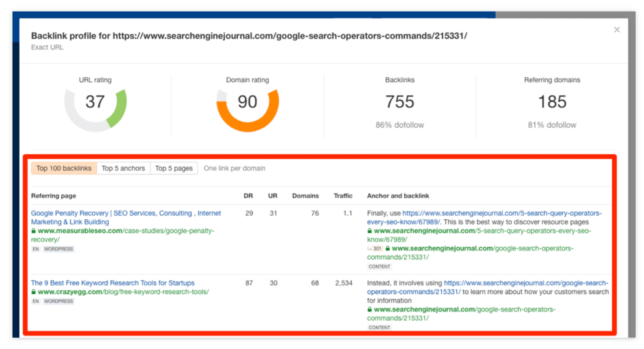This screenshot has height=349, width=644.
Task: Open the 301 redirect target google-search-operators URL
Action: click(x=470, y=253)
